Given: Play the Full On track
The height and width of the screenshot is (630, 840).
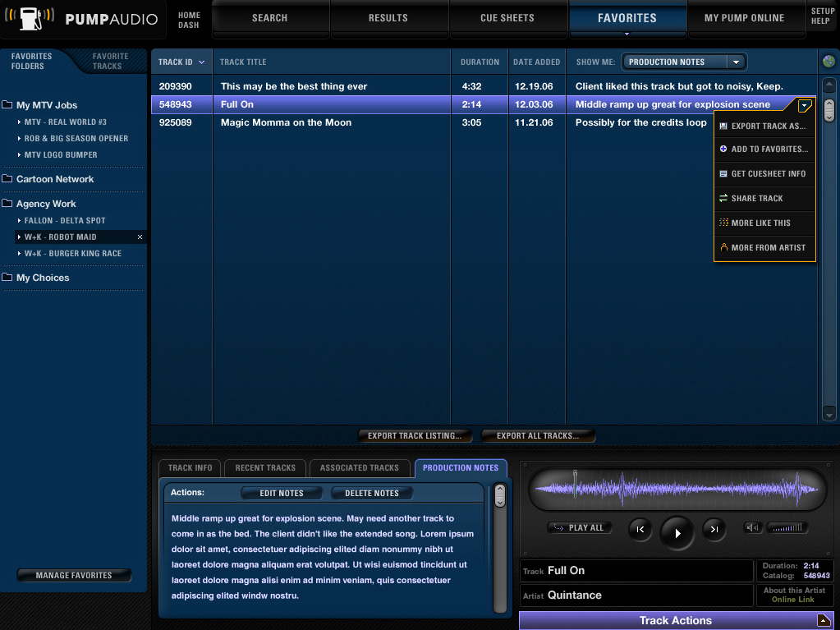Looking at the screenshot, I should [x=677, y=533].
